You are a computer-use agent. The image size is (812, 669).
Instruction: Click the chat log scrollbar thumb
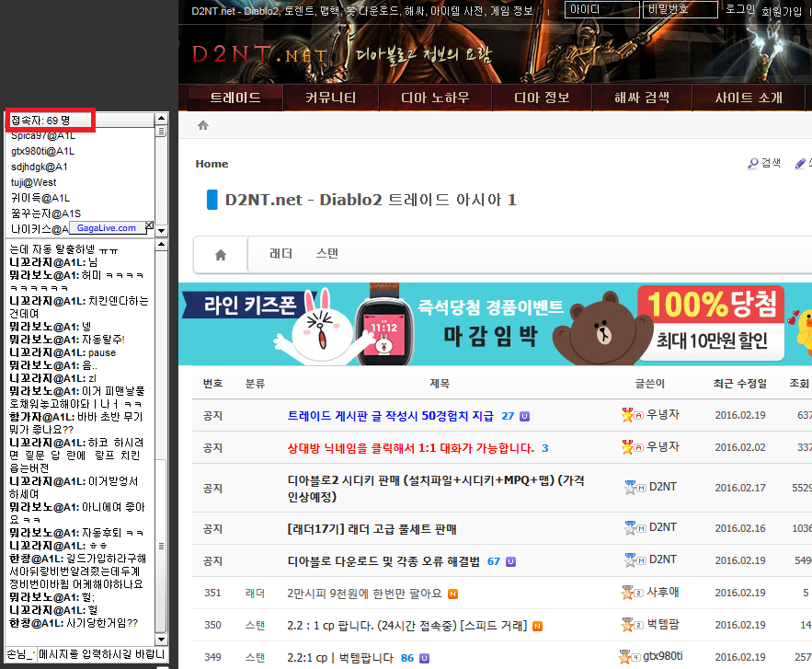(162, 547)
